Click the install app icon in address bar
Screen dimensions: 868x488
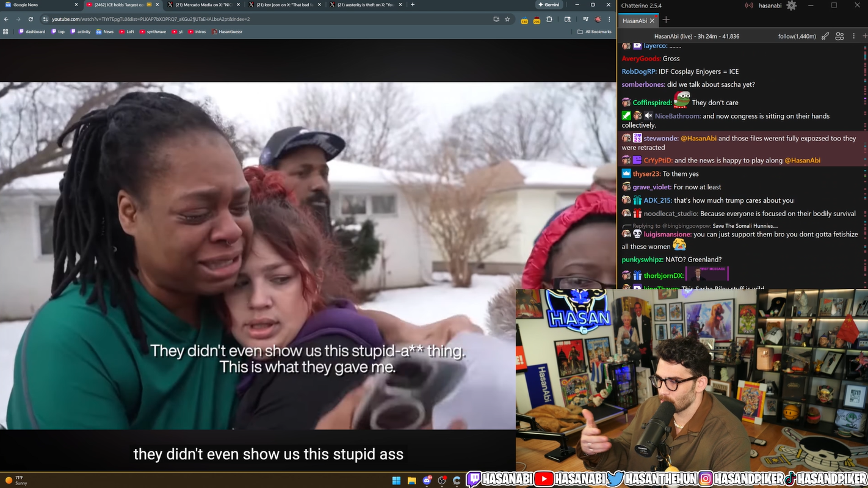click(496, 19)
